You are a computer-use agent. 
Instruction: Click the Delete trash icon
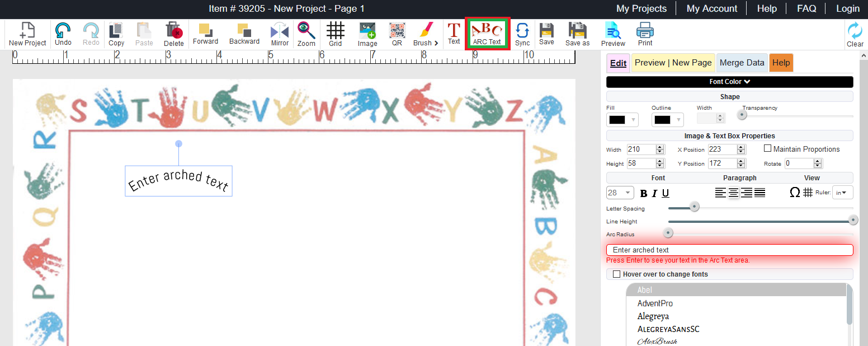[x=174, y=34]
